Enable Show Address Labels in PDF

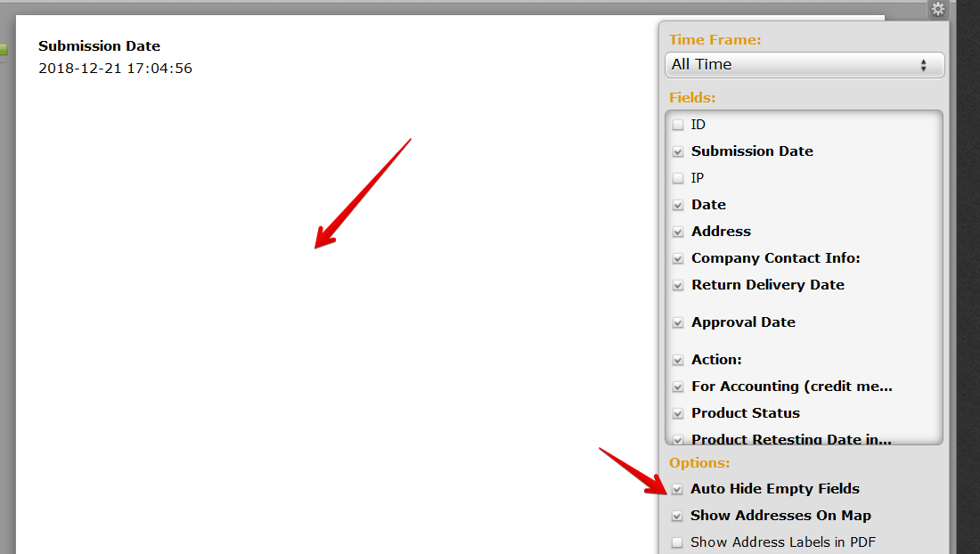[x=677, y=542]
